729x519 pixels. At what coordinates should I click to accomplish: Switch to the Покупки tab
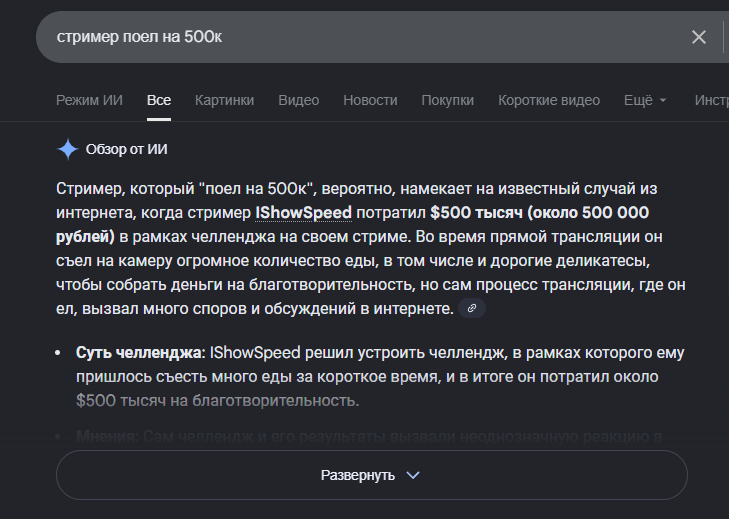point(447,100)
